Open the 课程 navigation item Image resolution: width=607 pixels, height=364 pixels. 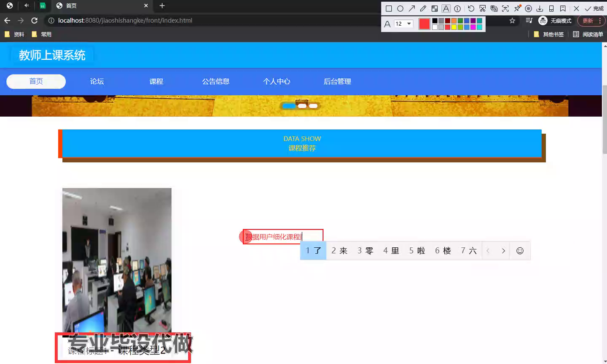156,81
